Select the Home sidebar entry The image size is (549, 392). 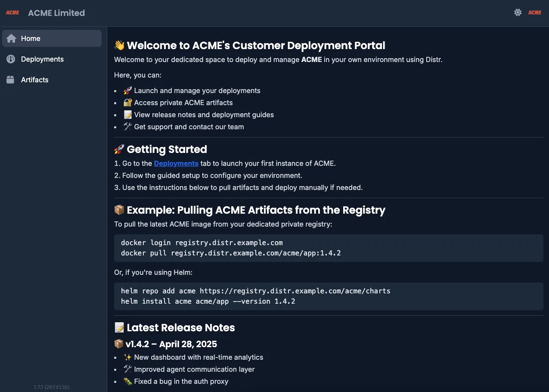[x=31, y=38]
